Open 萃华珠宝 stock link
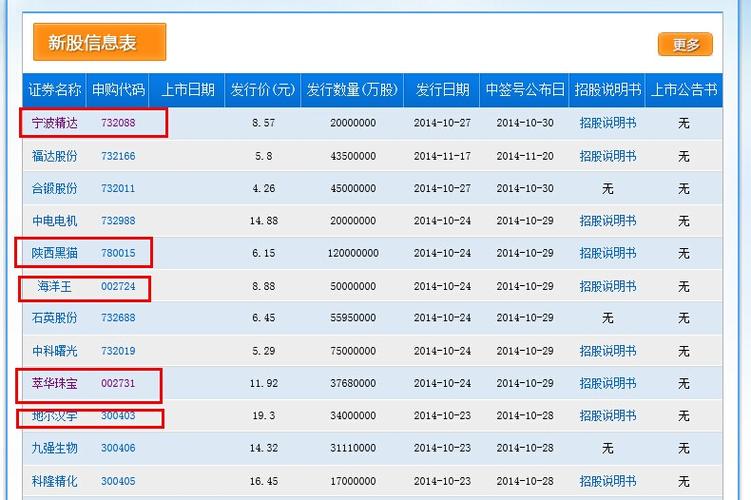Viewport: 751px width, 500px height. coord(55,383)
